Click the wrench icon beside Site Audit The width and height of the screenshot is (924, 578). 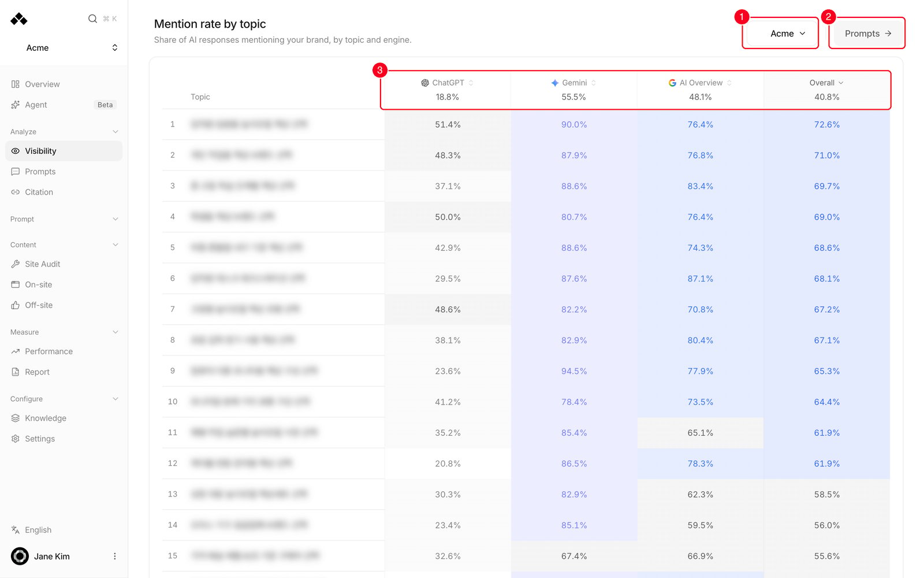16,264
